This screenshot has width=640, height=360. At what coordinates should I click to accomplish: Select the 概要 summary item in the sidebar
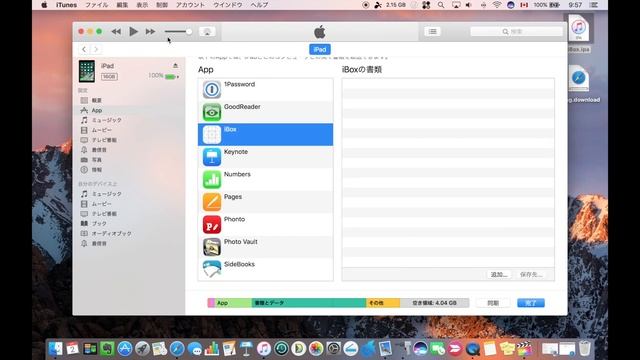point(96,100)
